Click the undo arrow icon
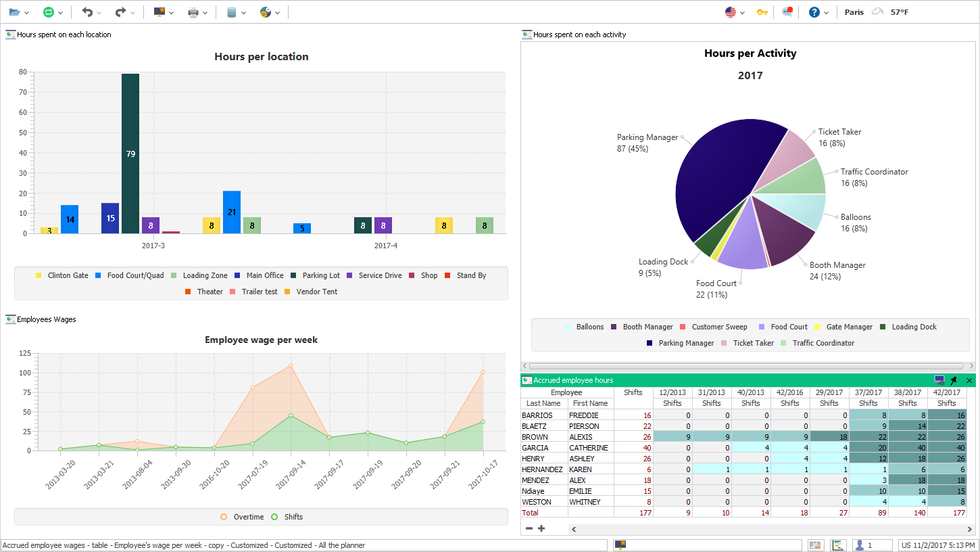Viewport: 980px width, 552px height. click(x=87, y=12)
